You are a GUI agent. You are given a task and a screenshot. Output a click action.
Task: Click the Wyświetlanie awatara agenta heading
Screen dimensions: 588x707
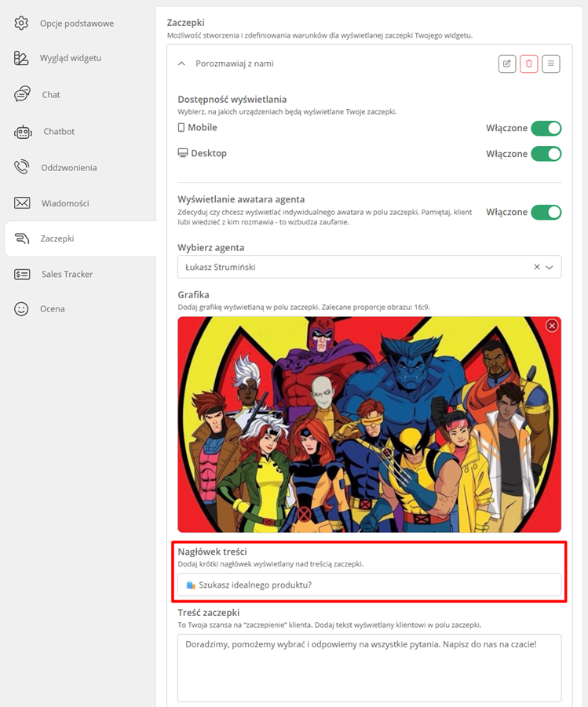241,199
